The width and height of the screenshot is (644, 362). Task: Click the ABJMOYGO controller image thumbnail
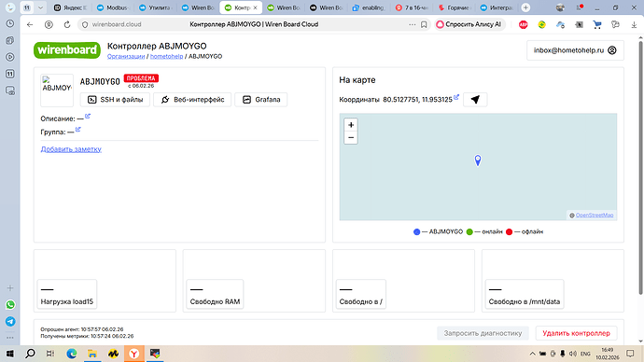[x=57, y=90]
